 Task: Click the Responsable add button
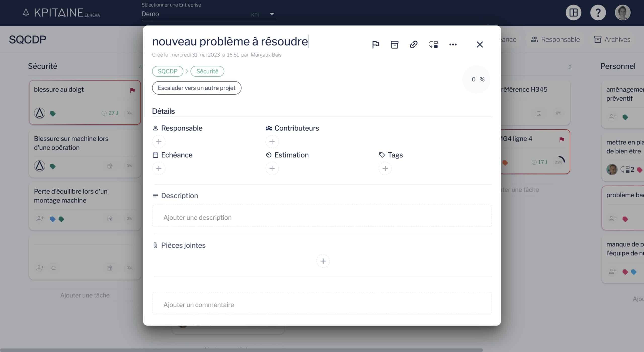pyautogui.click(x=159, y=141)
